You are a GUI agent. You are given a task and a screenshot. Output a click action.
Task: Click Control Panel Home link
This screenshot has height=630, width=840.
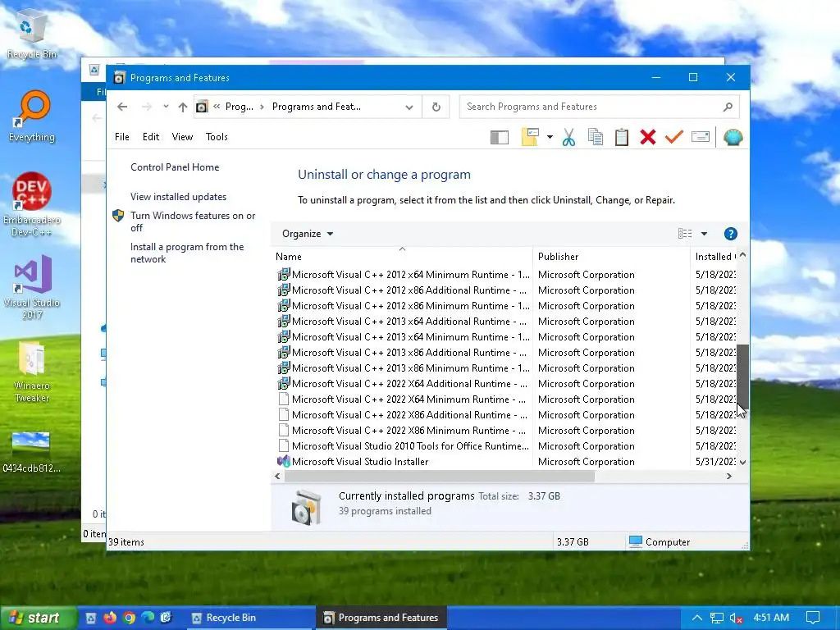[175, 167]
